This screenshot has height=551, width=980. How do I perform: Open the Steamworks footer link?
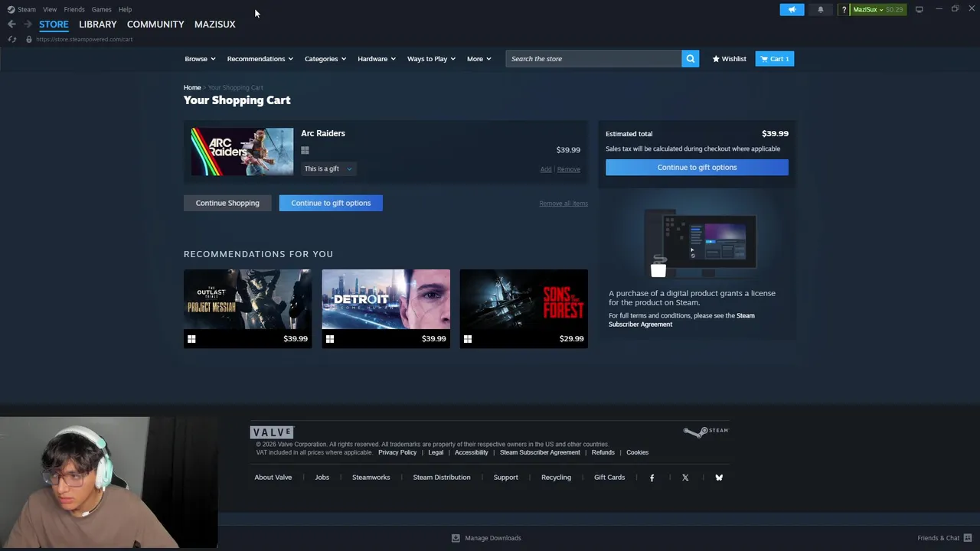371,478
